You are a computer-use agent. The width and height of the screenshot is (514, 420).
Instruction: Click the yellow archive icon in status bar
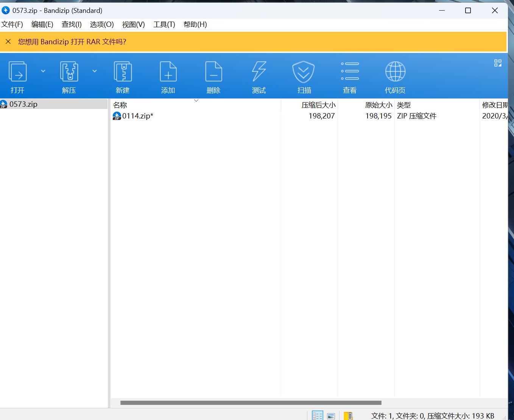pyautogui.click(x=348, y=416)
